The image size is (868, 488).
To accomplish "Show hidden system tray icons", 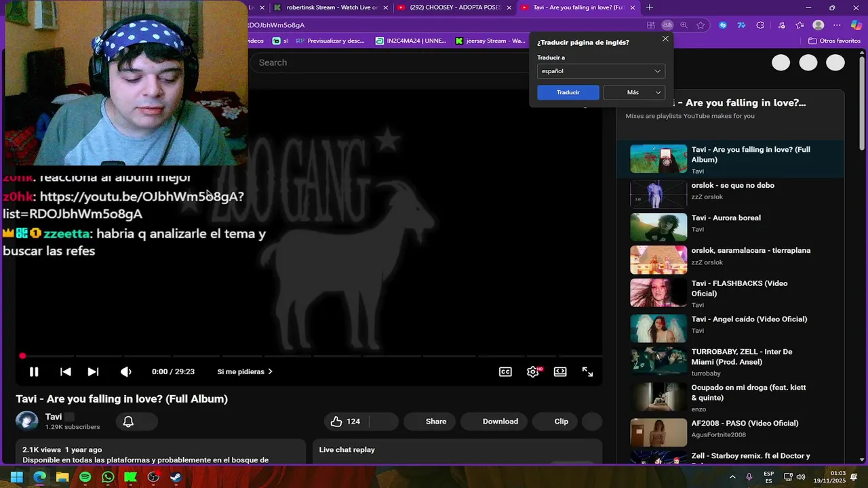I will [732, 477].
